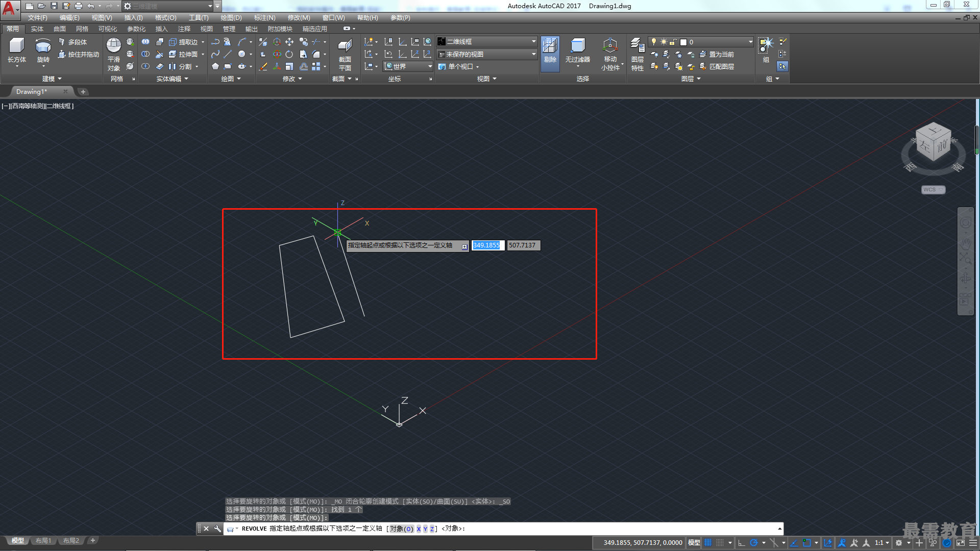Select the Polygon draw tool
Image resolution: width=980 pixels, height=551 pixels.
tap(215, 66)
